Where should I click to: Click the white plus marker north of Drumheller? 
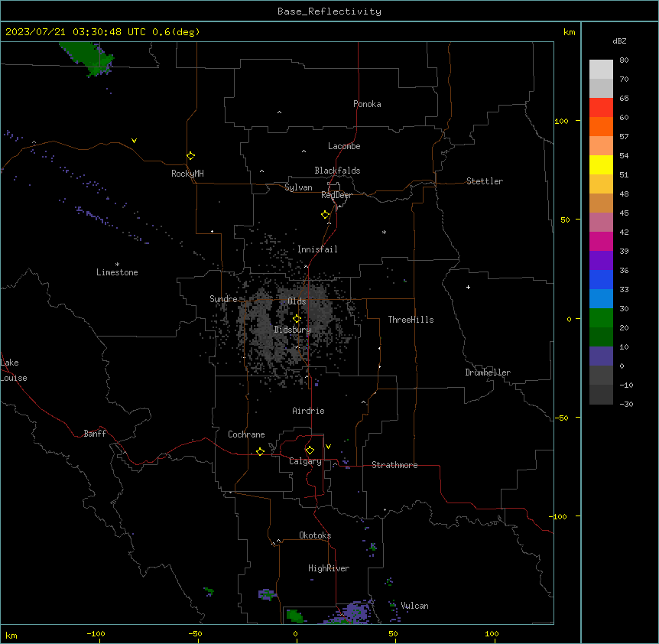[x=468, y=287]
